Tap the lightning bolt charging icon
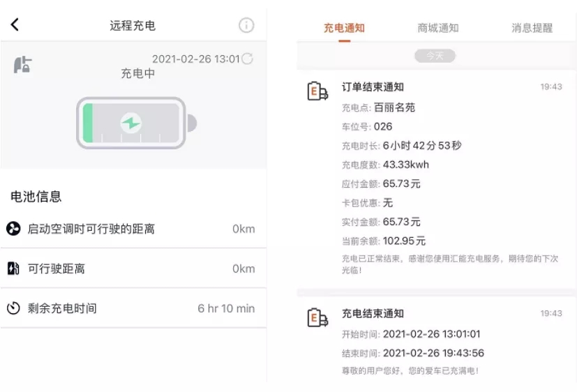This screenshot has width=577, height=392. pos(130,123)
